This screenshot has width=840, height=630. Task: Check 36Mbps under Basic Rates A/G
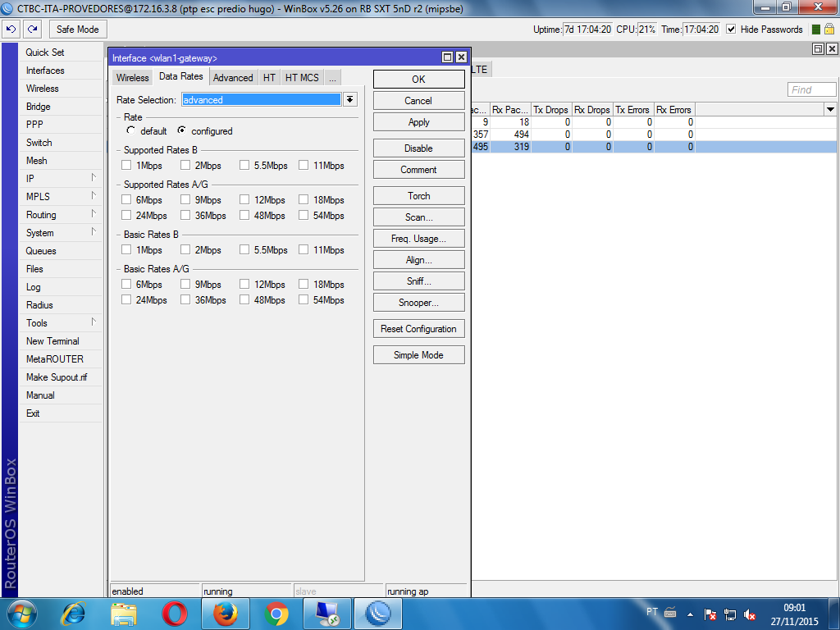[x=185, y=299]
